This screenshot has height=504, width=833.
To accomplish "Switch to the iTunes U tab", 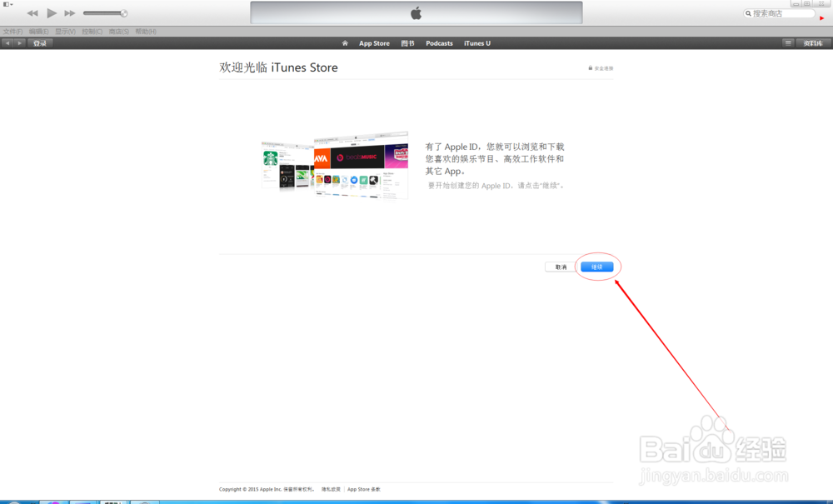I will click(x=476, y=42).
